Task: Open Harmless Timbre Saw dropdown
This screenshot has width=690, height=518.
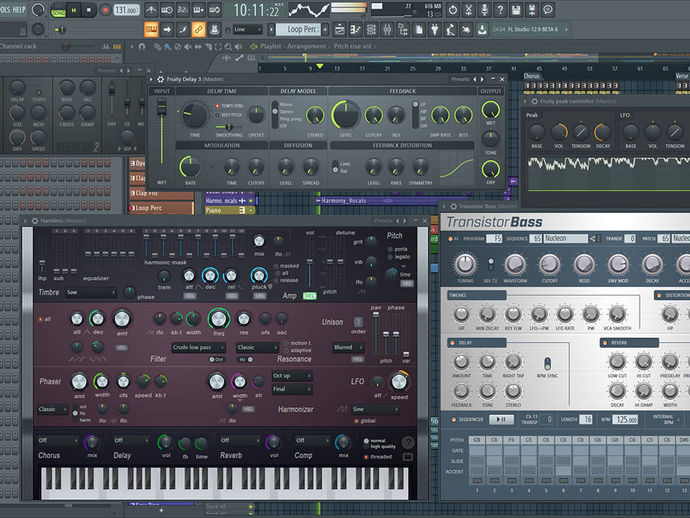Action: pyautogui.click(x=91, y=292)
